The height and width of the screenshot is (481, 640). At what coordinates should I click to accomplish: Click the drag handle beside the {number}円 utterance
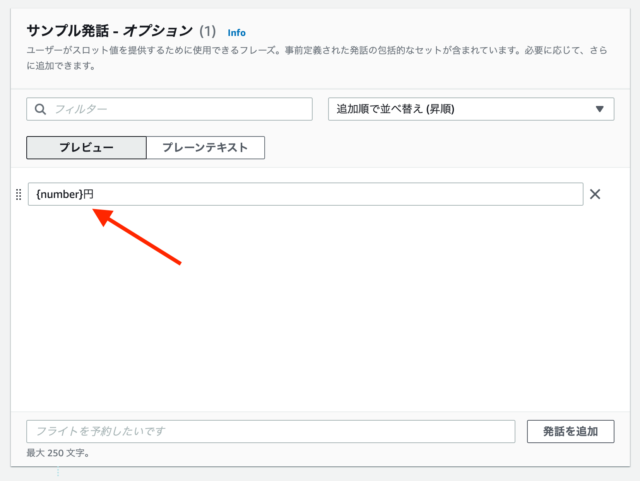tap(18, 194)
